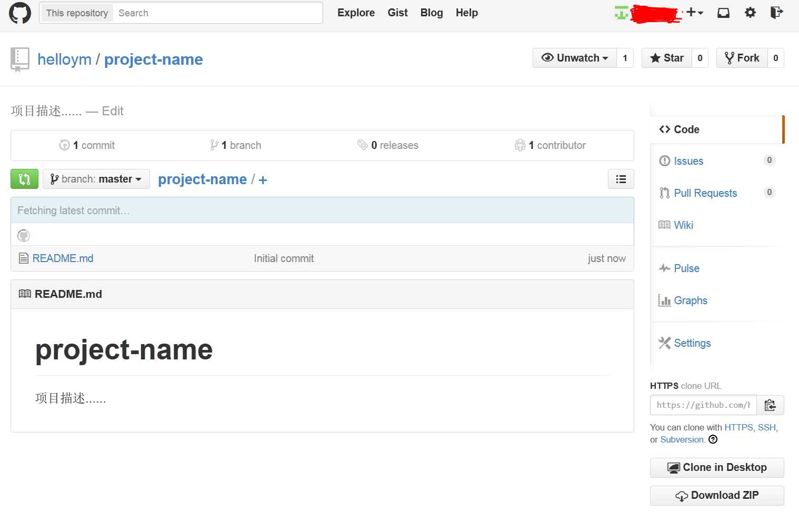Open the forks count next to Fork
Viewport: 799px width, 532px height.
776,58
